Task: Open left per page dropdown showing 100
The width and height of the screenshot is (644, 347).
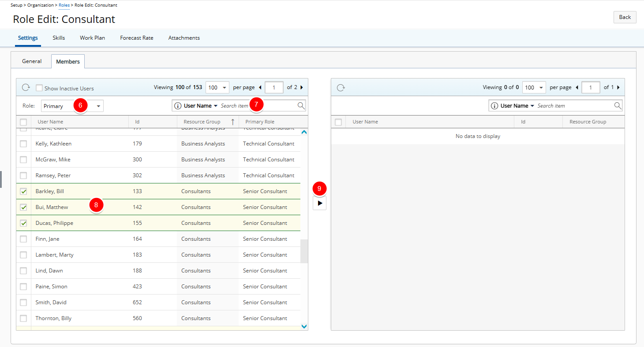Action: click(217, 87)
